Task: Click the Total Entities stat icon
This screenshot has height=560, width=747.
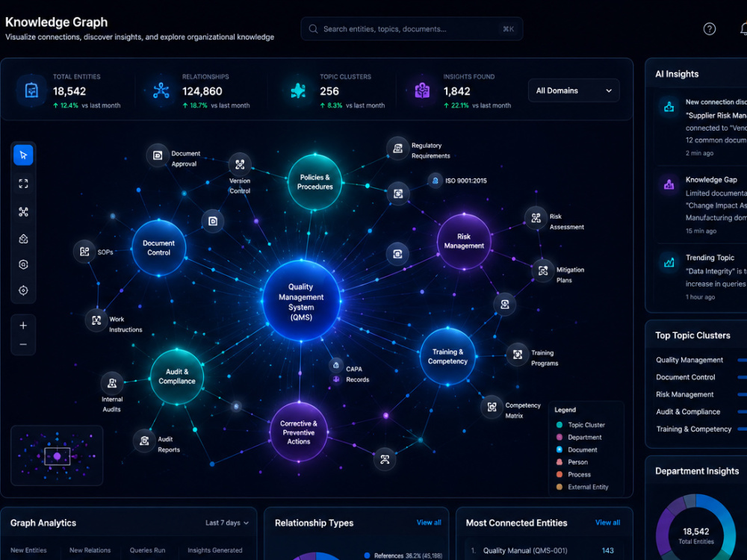Action: [31, 90]
